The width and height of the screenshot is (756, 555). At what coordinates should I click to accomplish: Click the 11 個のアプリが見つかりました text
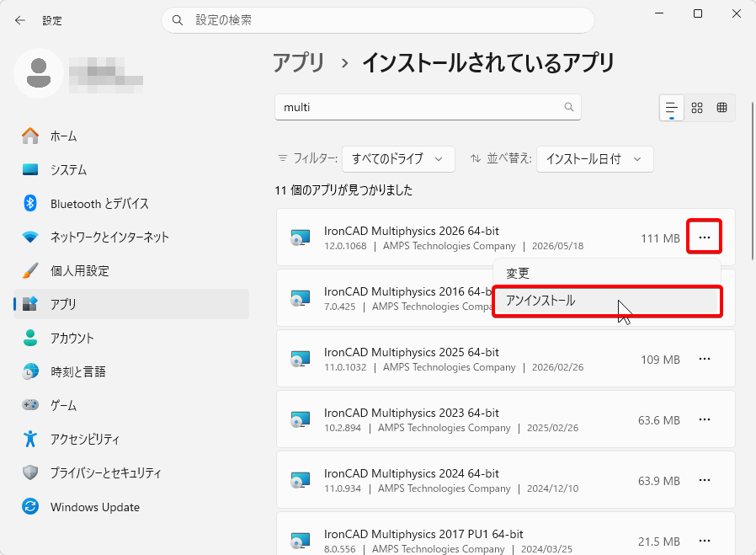pos(343,190)
